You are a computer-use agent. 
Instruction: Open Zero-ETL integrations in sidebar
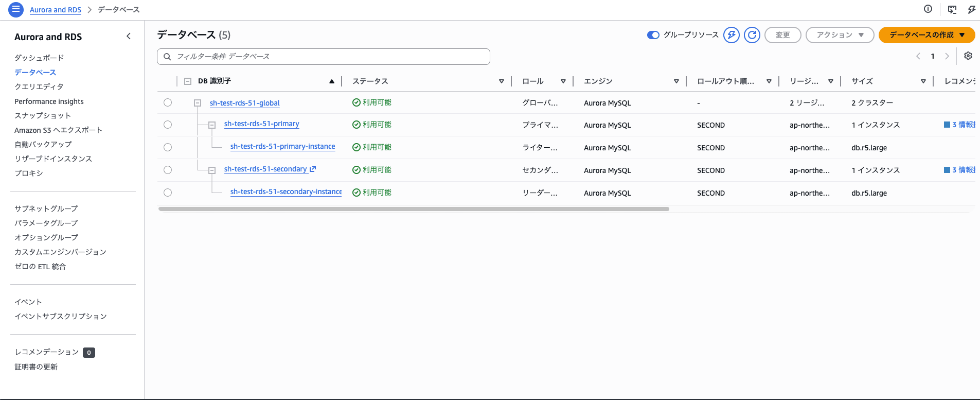pos(40,266)
